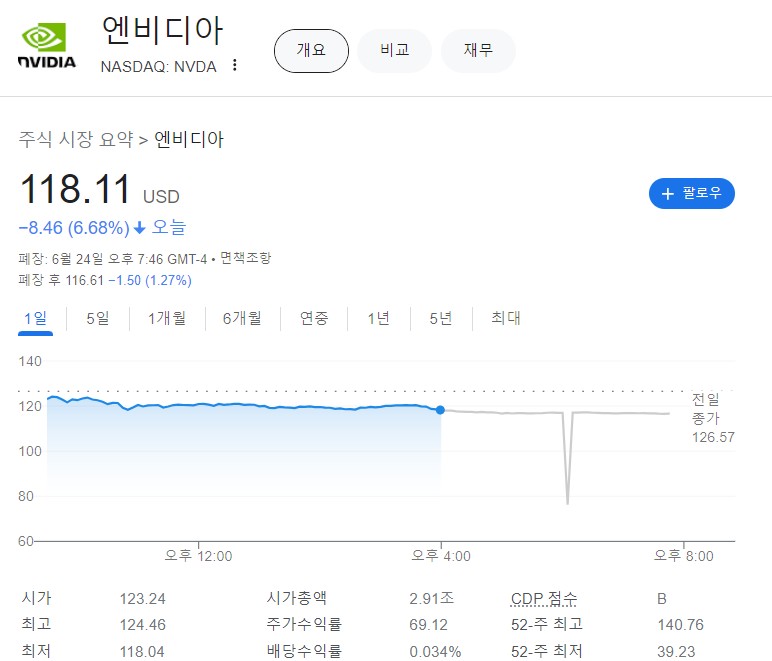The image size is (772, 661).
Task: Switch to the 비교 compare tab
Action: [x=394, y=51]
